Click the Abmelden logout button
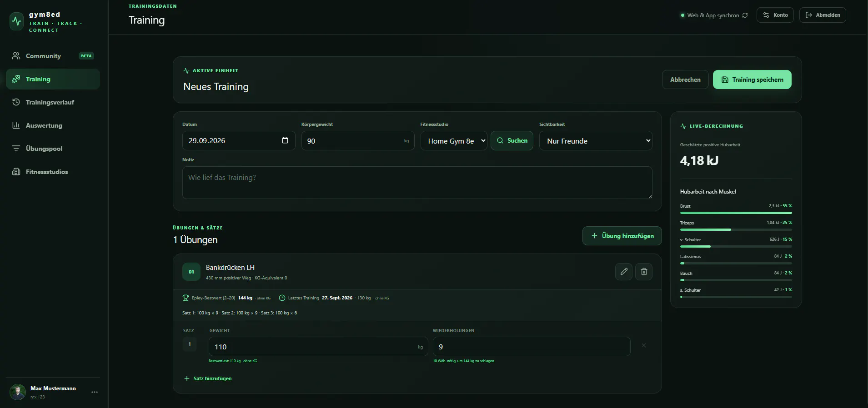The width and height of the screenshot is (868, 408). tap(823, 15)
